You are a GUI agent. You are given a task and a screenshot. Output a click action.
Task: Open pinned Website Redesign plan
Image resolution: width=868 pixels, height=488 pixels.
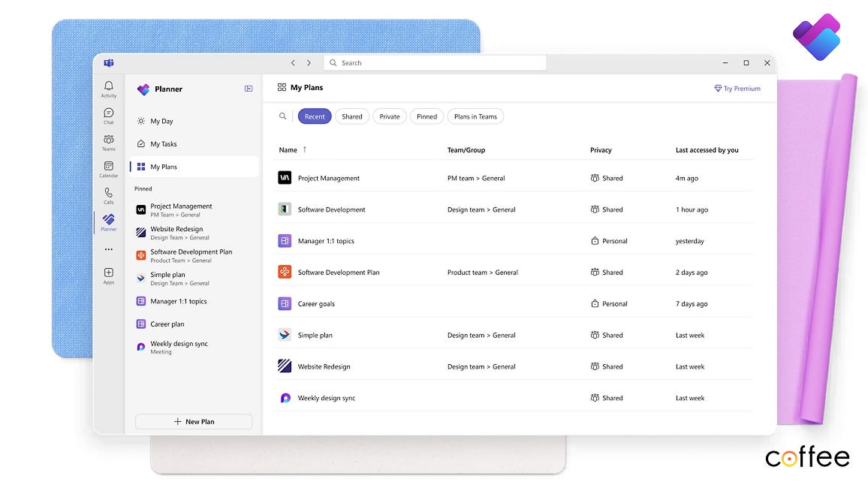[194, 233]
